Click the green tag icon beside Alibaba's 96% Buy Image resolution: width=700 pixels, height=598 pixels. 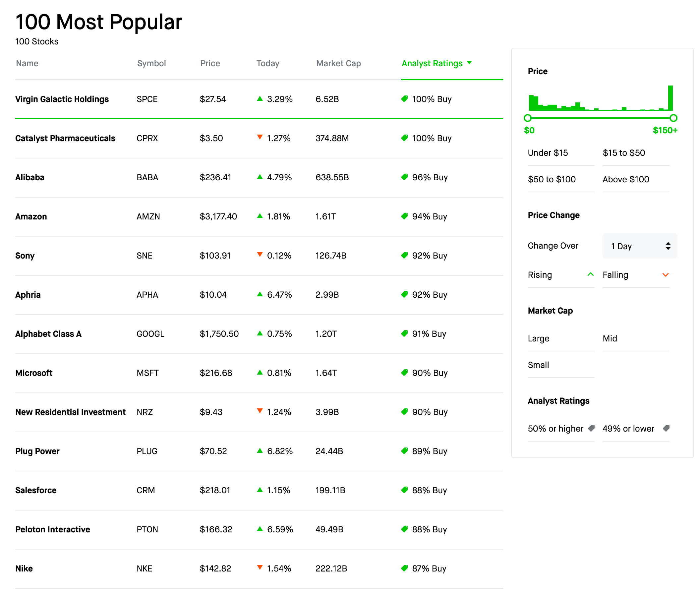(x=404, y=177)
